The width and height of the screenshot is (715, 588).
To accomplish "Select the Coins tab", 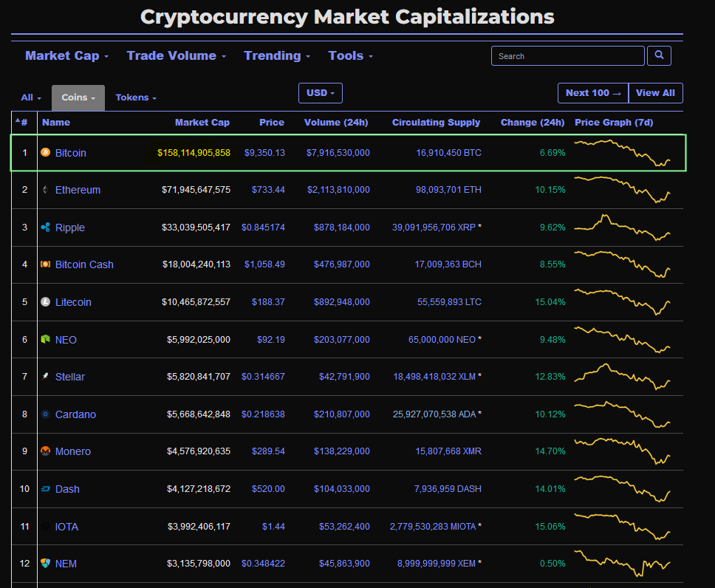I will 78,98.
